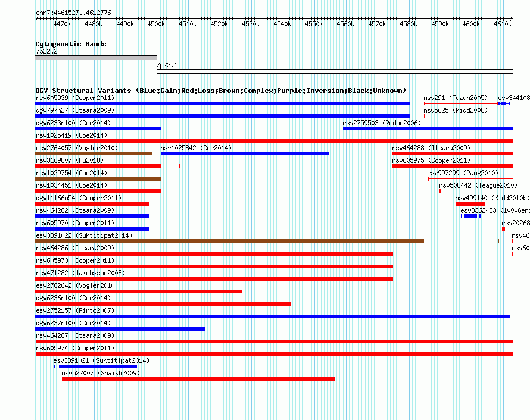Viewport: 530px width, 420px height.
Task: Click the 4550k ruler position
Action: (x=314, y=24)
